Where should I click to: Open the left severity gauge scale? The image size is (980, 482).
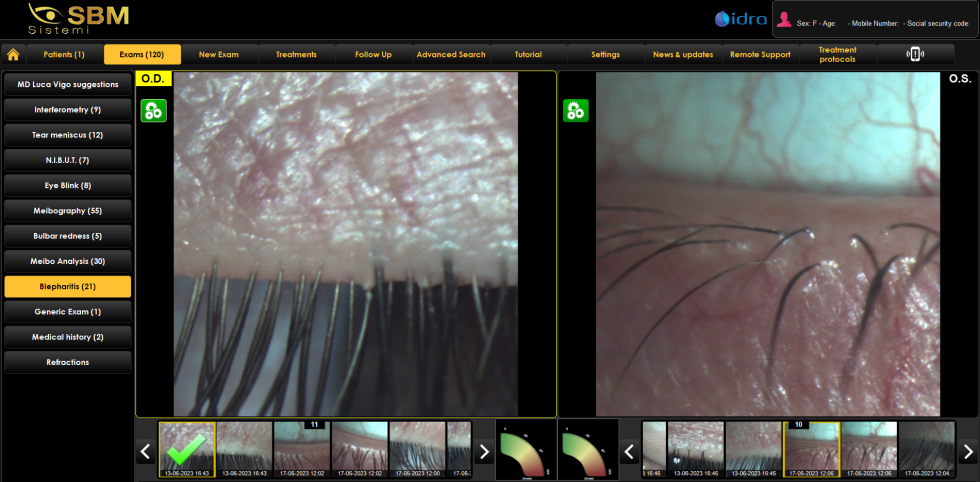pyautogui.click(x=525, y=449)
